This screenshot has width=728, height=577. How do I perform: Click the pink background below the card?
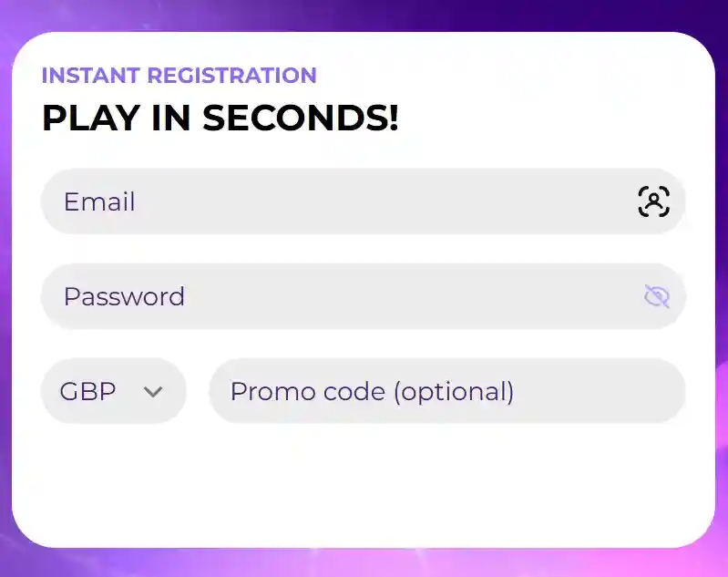(364, 563)
